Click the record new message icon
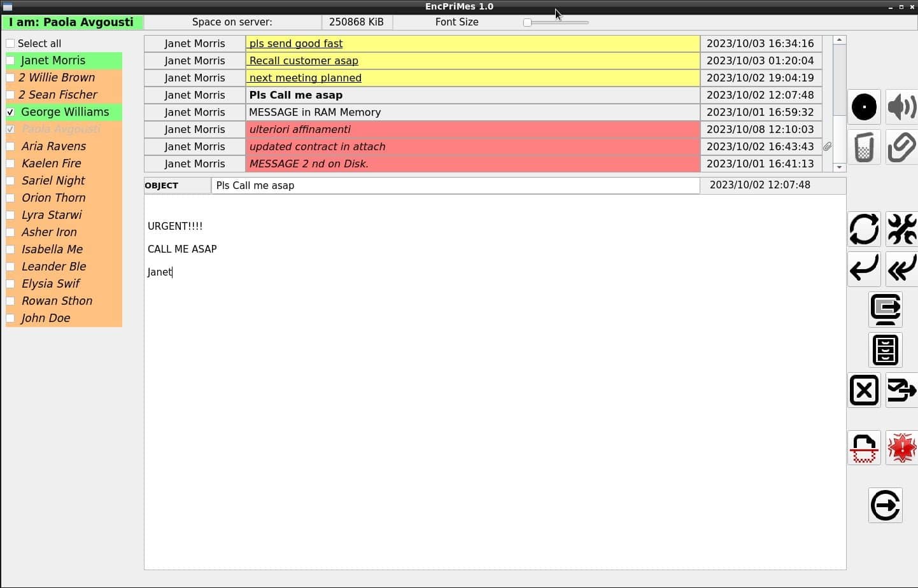This screenshot has height=588, width=918. click(864, 107)
